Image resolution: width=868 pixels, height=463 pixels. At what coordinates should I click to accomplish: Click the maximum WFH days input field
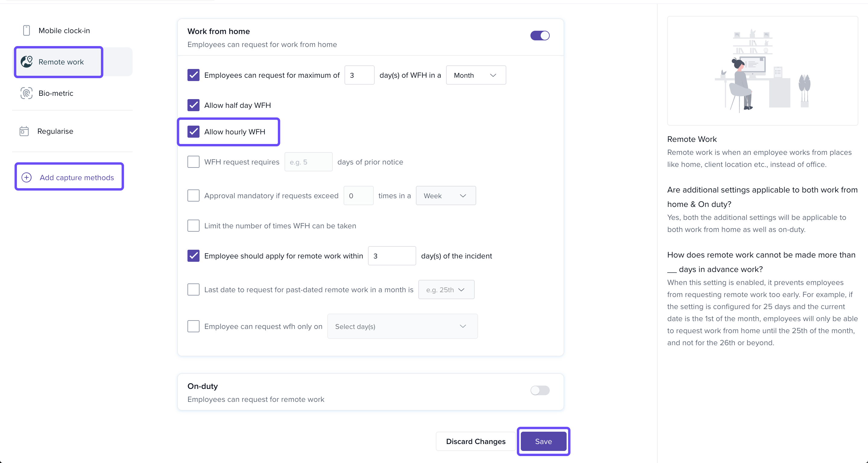pyautogui.click(x=359, y=75)
